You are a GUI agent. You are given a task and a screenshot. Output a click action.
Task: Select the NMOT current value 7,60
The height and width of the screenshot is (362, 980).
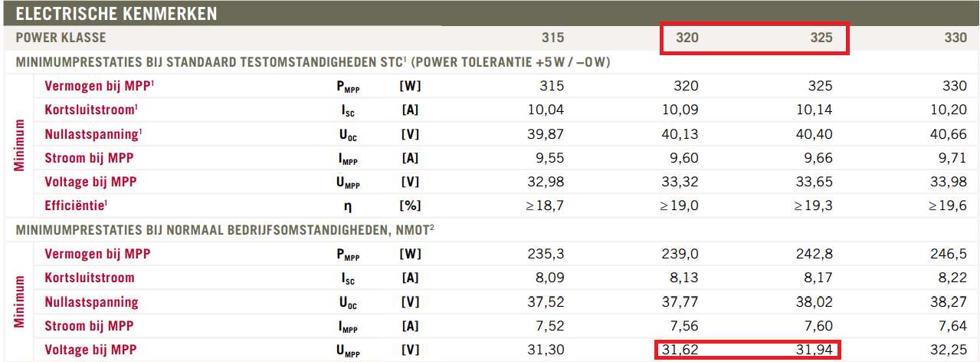point(819,326)
